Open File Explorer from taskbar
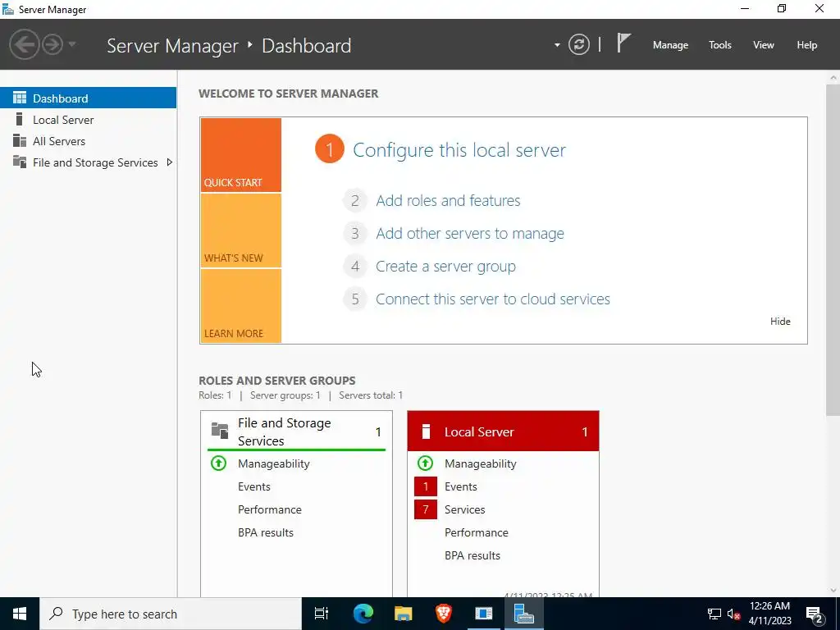Image resolution: width=840 pixels, height=630 pixels. click(403, 614)
